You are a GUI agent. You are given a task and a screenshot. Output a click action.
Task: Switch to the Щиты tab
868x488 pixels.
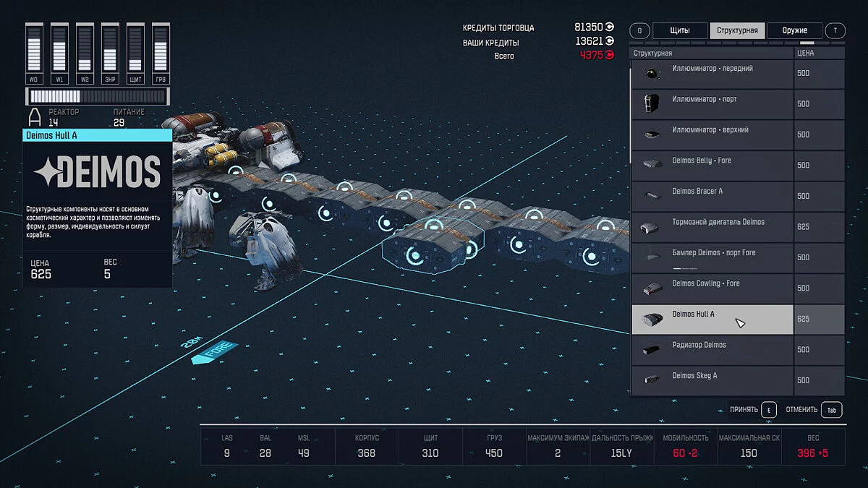click(679, 30)
